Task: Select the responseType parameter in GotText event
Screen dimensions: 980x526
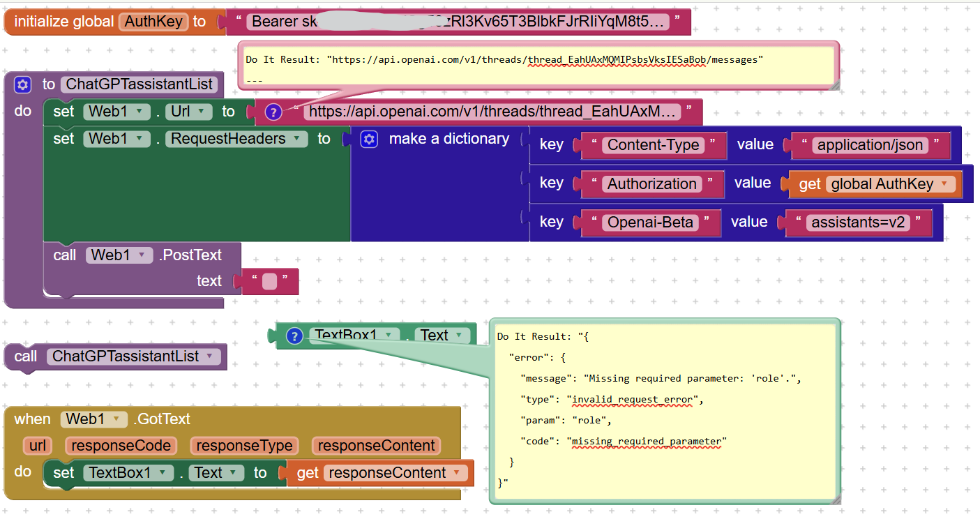Action: pyautogui.click(x=243, y=446)
